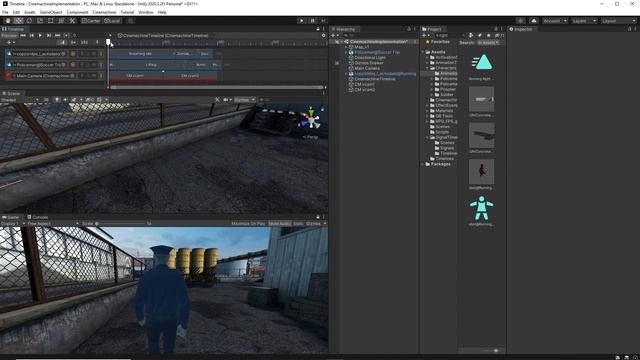The image size is (640, 360).
Task: Open the Assets menu
Action: point(30,12)
